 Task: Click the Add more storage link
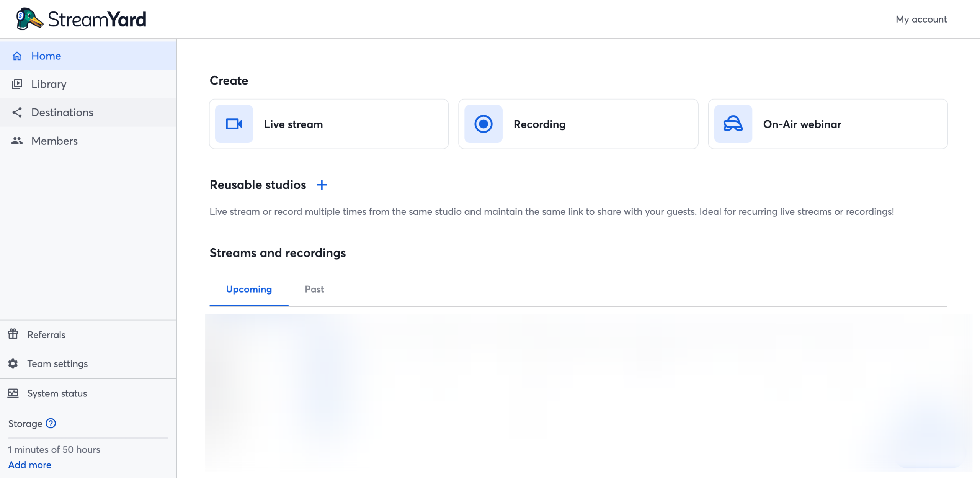29,465
